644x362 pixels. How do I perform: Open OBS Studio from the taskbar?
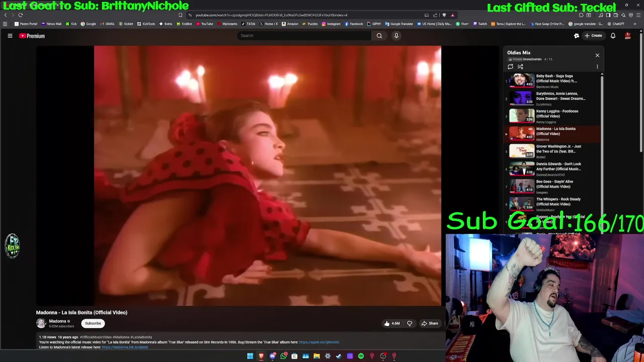383,356
